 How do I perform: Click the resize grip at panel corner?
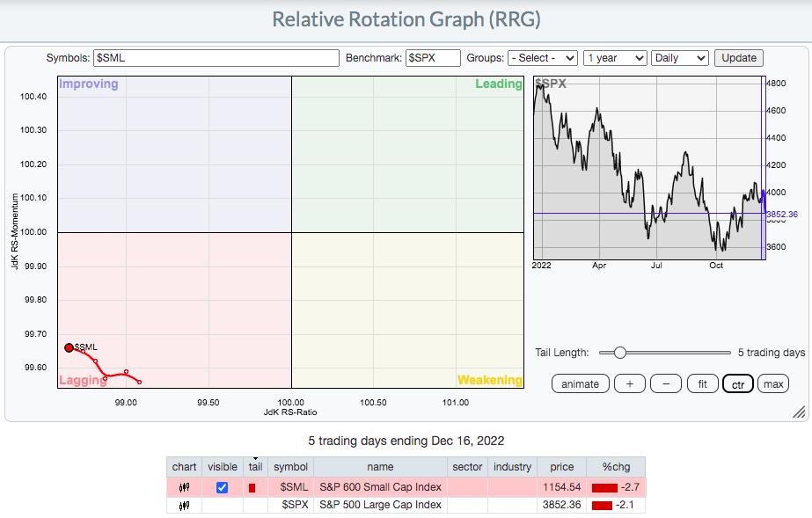coord(799,412)
